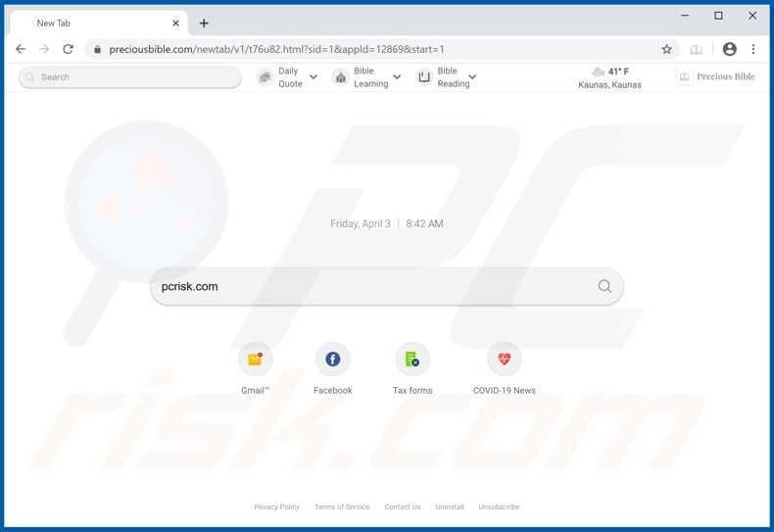Open Chrome three-dot menu
Screen dimensions: 774x532
[x=753, y=49]
